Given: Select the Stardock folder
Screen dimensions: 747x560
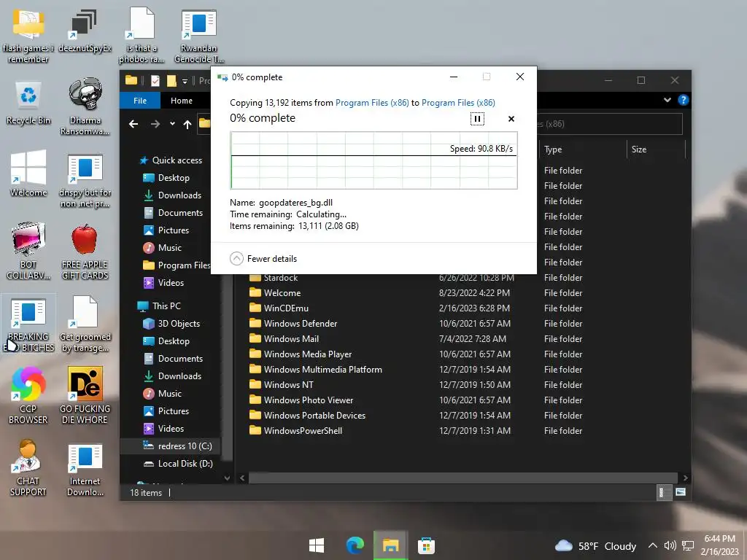Looking at the screenshot, I should click(274, 278).
